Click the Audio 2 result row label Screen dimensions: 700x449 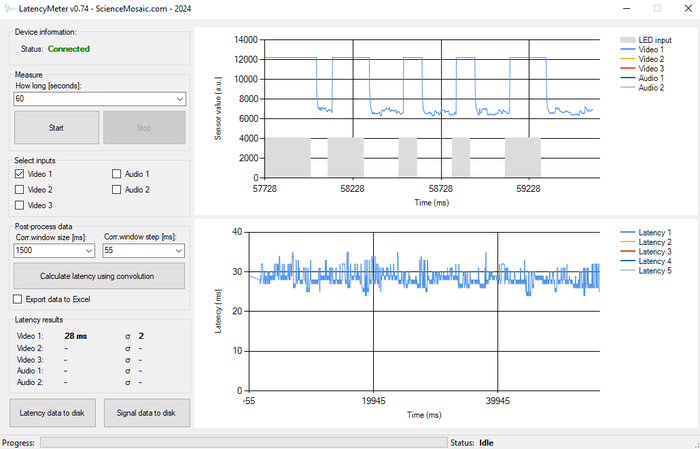30,382
